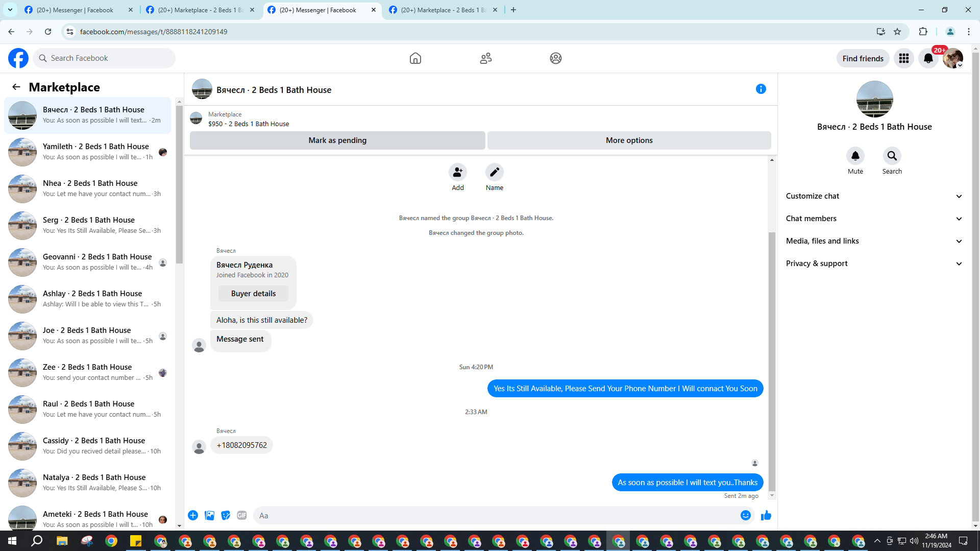
Task: Open the volume control in system tray
Action: point(914,541)
